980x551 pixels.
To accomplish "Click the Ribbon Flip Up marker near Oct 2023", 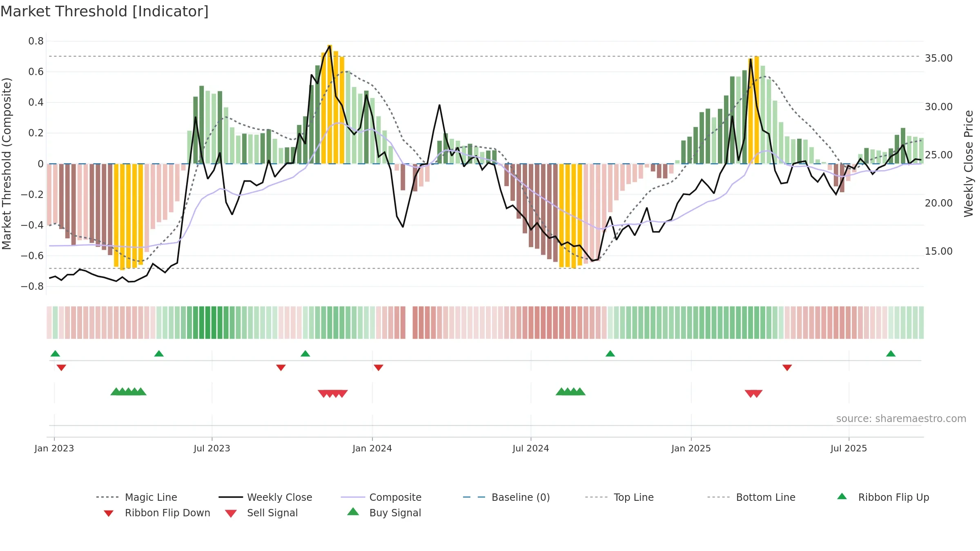I will [x=305, y=353].
